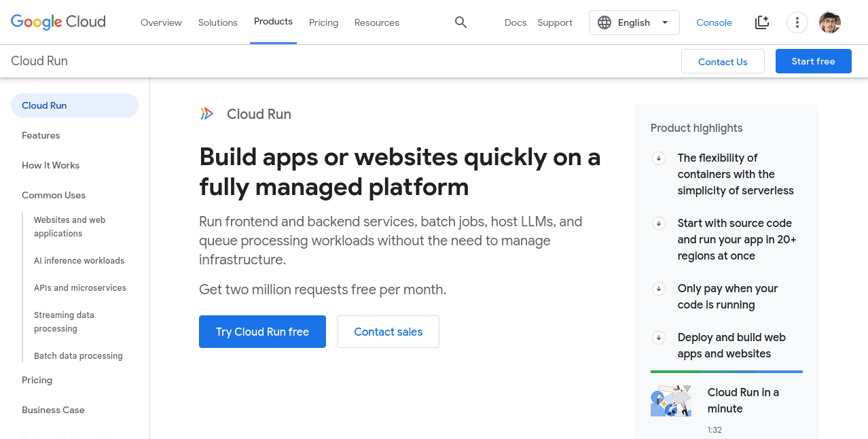868x439 pixels.
Task: Open the English language dropdown
Action: coord(634,22)
